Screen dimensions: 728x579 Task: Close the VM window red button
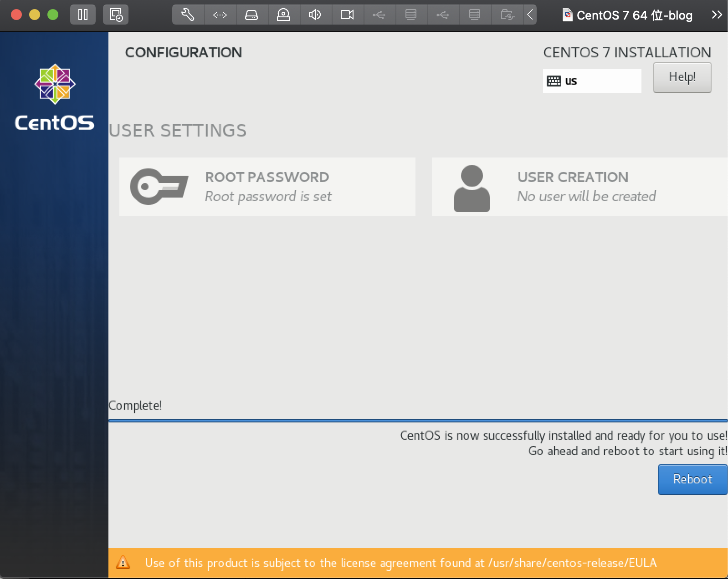(16, 15)
